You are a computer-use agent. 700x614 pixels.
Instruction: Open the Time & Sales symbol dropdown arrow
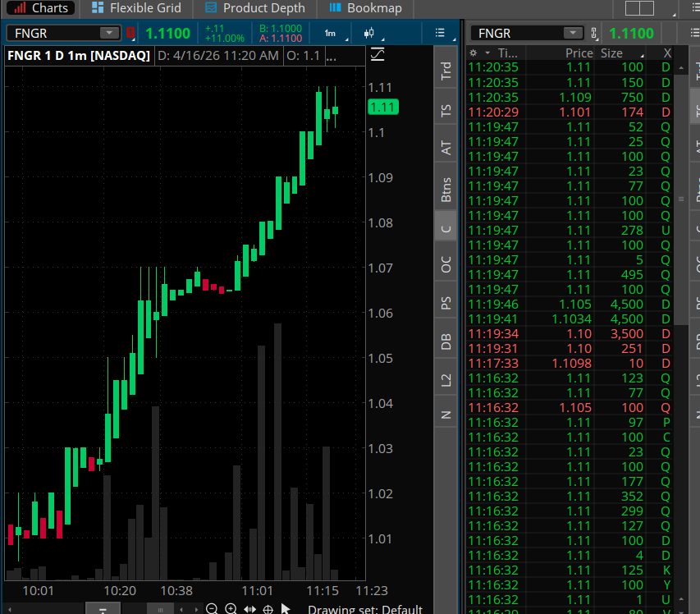(573, 33)
